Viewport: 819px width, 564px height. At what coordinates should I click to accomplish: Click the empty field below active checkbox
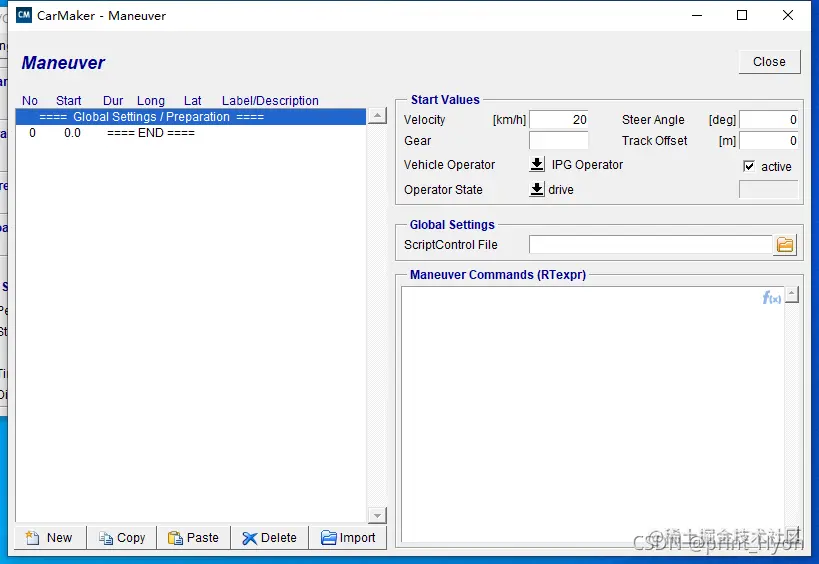coord(769,190)
